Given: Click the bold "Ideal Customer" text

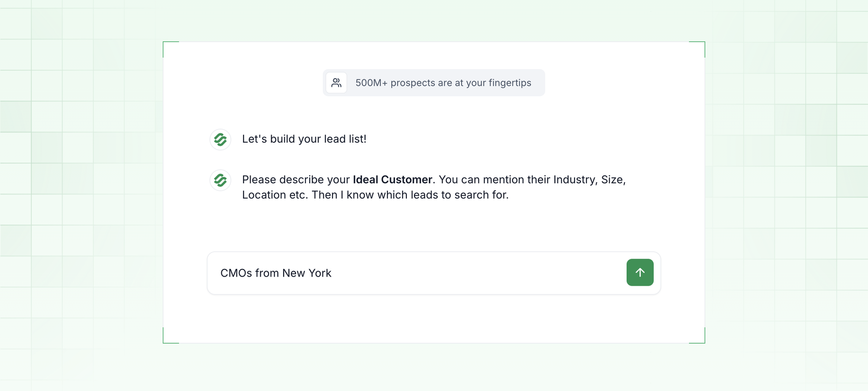Looking at the screenshot, I should [x=392, y=180].
